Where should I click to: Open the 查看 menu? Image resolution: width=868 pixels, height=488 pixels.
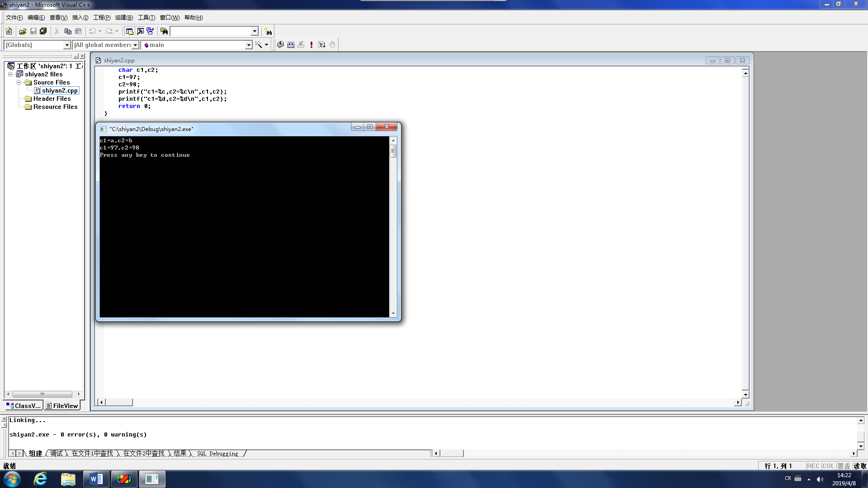[58, 18]
